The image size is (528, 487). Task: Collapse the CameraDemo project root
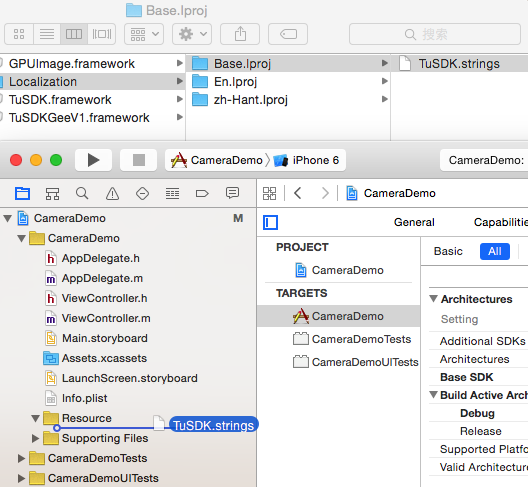point(7,219)
